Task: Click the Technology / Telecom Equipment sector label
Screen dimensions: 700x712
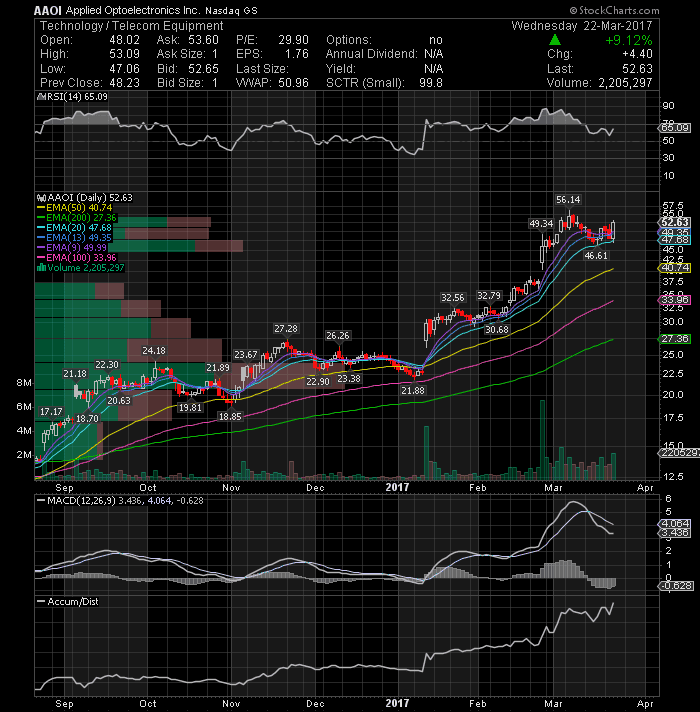Action: pyautogui.click(x=132, y=25)
